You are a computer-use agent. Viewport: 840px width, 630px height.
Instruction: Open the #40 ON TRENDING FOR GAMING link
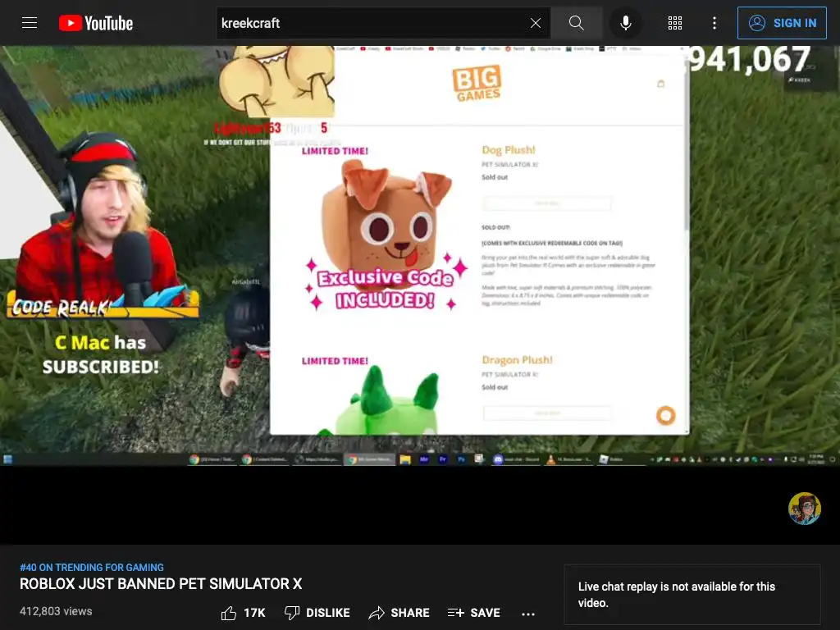pyautogui.click(x=92, y=568)
